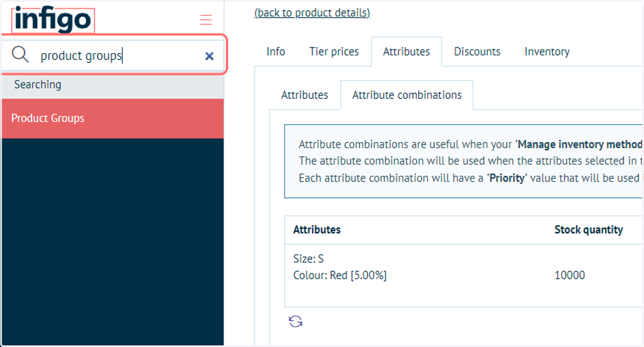The width and height of the screenshot is (644, 347).
Task: Click the magnifying glass search icon
Action: point(20,55)
